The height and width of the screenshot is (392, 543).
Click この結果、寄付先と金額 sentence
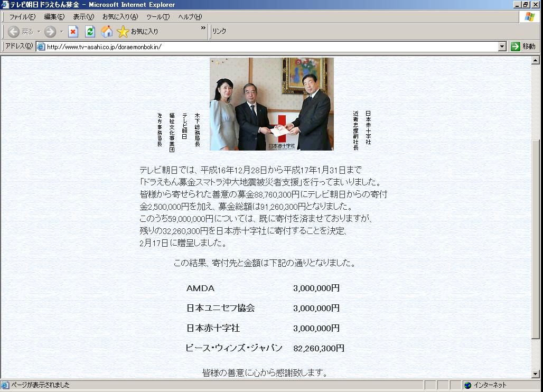tap(265, 263)
